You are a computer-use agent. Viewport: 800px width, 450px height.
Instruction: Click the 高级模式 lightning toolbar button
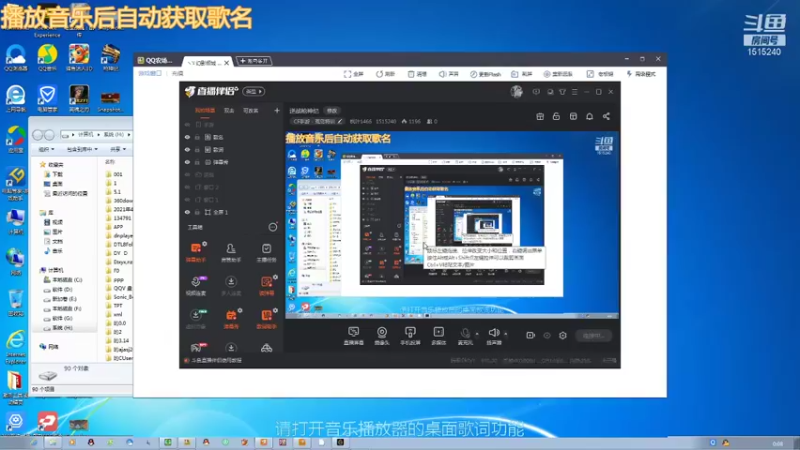[641, 74]
